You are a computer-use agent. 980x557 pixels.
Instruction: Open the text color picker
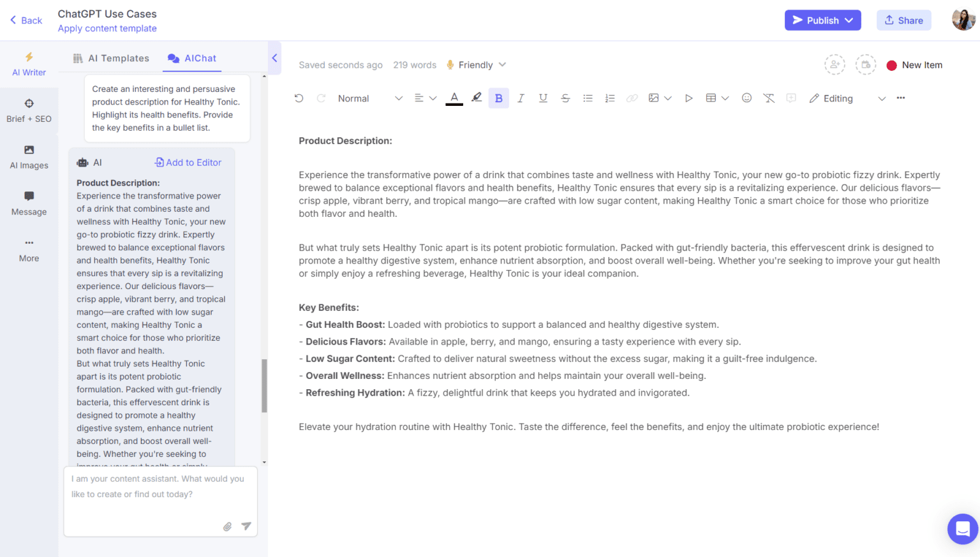click(x=454, y=98)
